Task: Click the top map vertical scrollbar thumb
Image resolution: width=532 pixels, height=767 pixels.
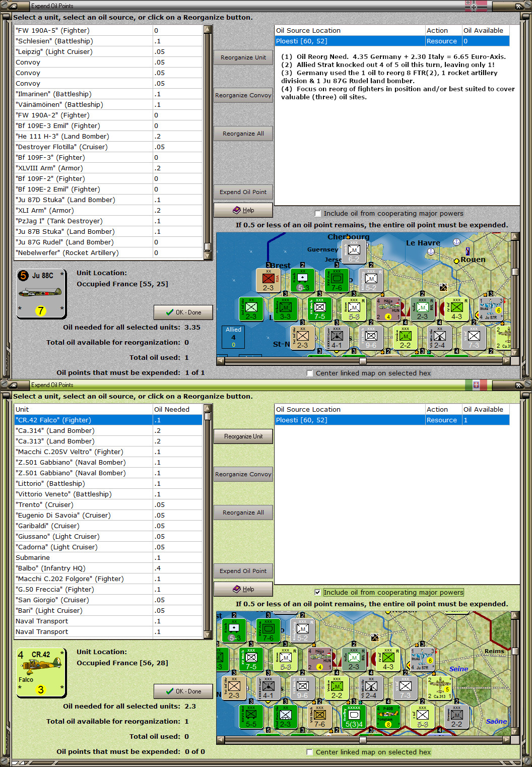Action: click(x=515, y=272)
